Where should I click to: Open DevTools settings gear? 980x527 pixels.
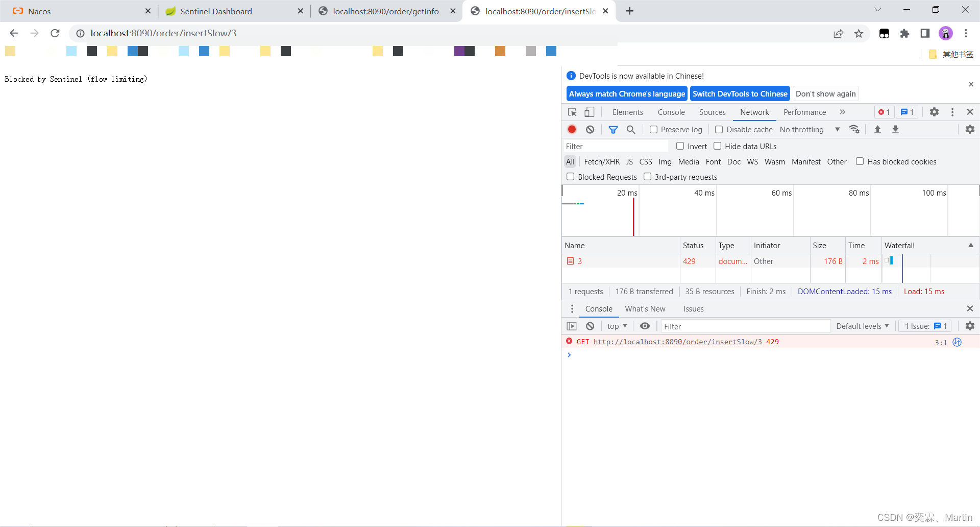(x=934, y=112)
